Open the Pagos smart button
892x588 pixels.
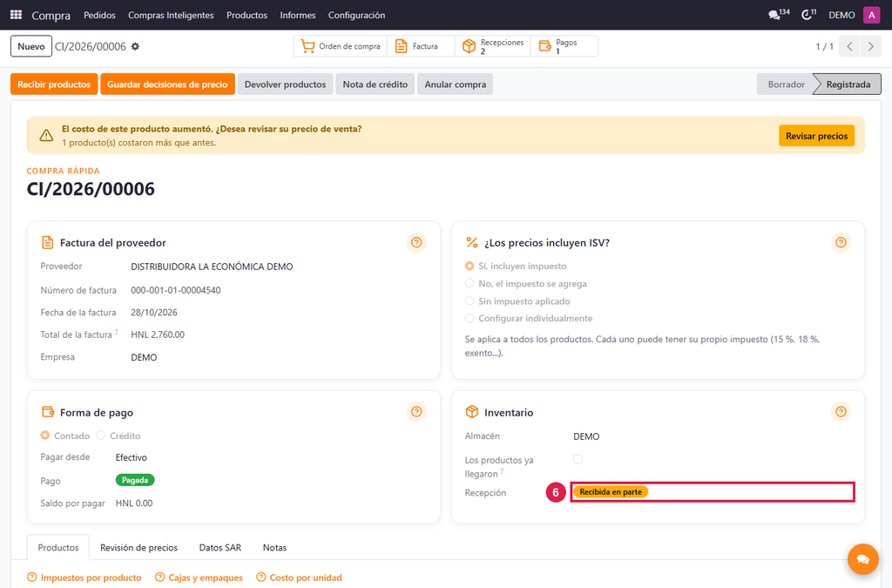pos(564,47)
